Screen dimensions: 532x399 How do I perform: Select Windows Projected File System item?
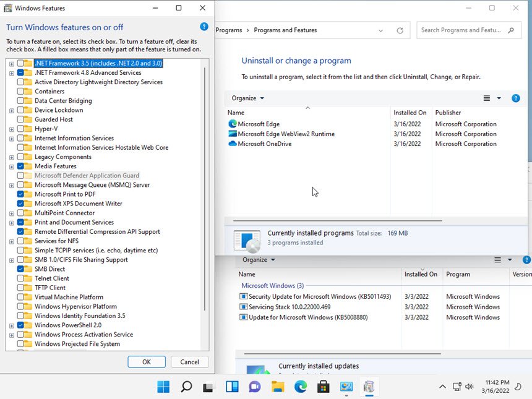point(77,344)
